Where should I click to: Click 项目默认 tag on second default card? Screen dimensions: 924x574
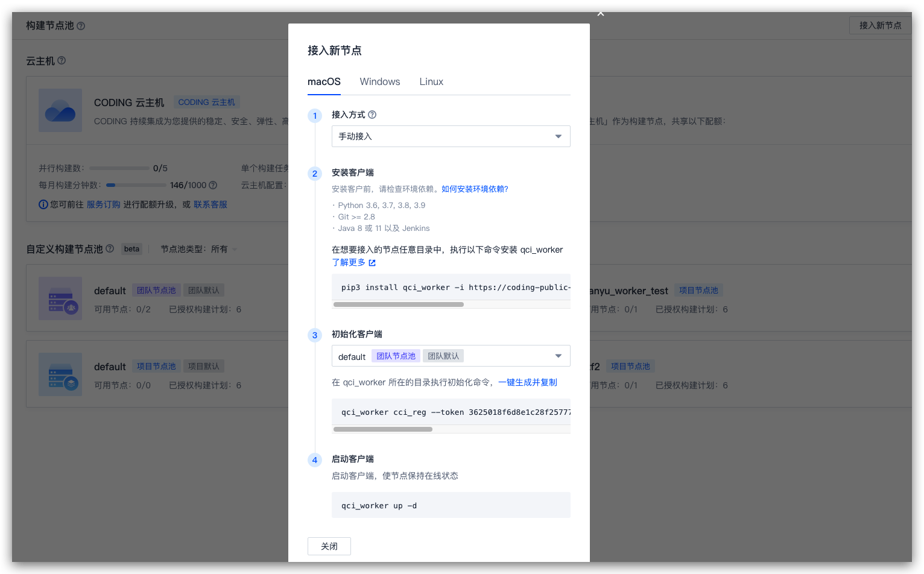coord(204,367)
